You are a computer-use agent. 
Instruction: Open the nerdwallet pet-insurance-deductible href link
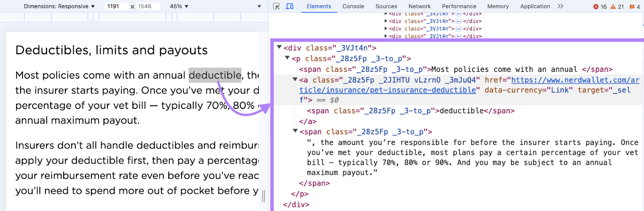tap(469, 85)
